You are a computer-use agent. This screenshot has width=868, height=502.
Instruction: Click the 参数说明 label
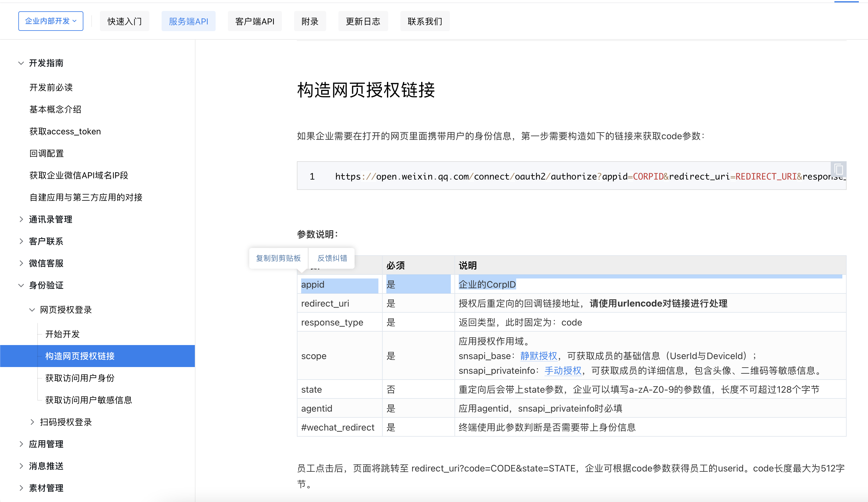[318, 235]
